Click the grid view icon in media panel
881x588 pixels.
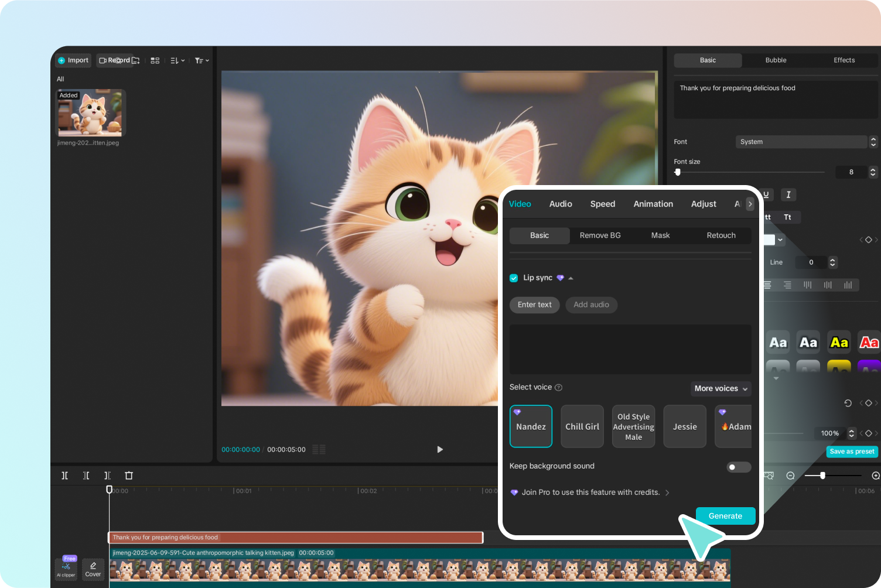pyautogui.click(x=155, y=60)
